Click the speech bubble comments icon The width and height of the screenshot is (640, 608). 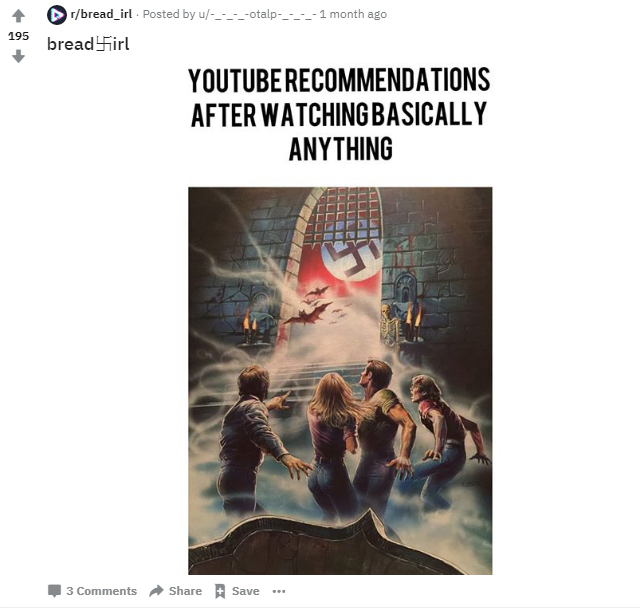54,591
